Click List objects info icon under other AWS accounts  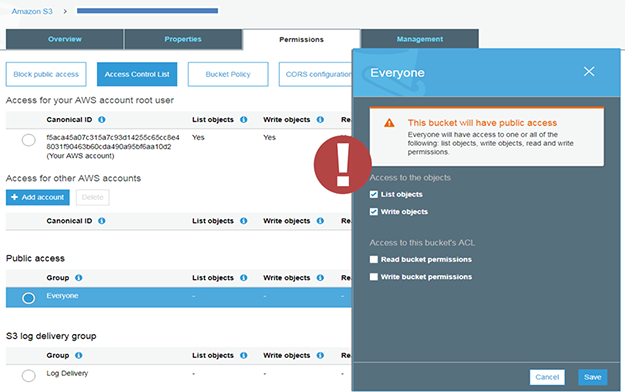[x=244, y=221]
